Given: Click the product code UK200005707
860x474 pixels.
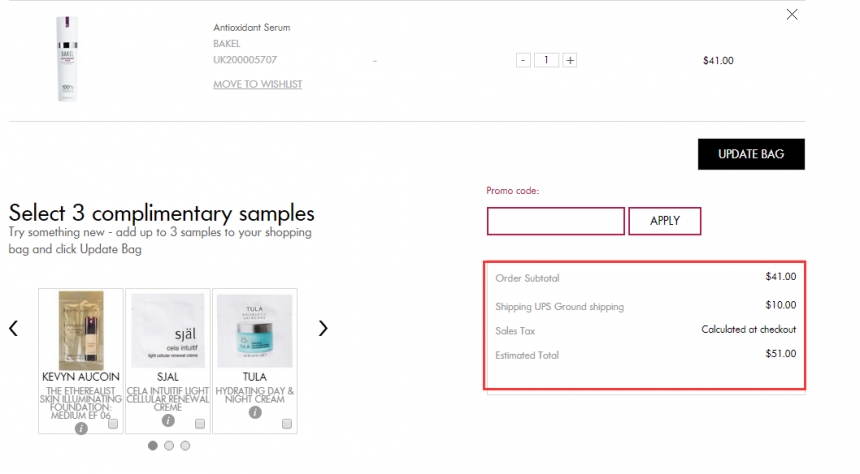Looking at the screenshot, I should coord(245,59).
